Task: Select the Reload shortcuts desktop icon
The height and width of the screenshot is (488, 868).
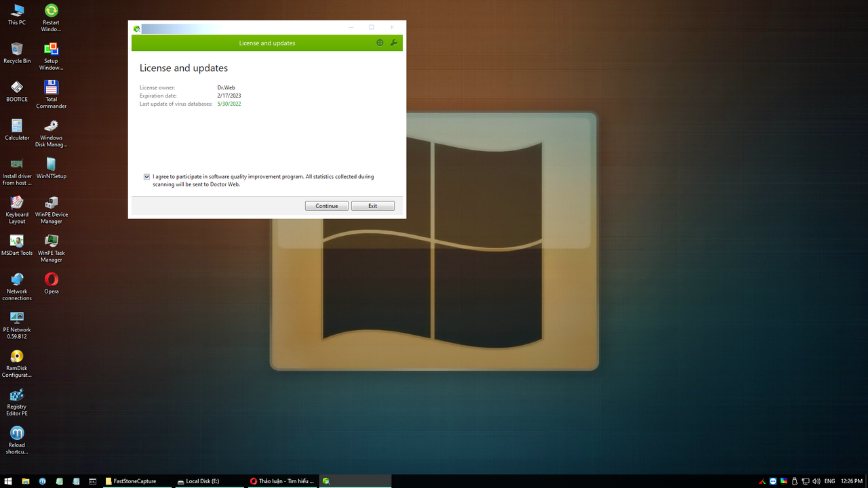Action: (x=17, y=441)
